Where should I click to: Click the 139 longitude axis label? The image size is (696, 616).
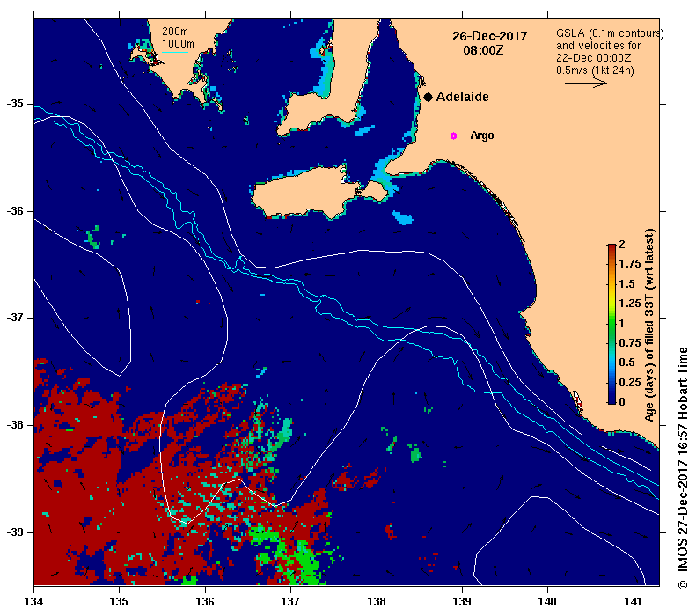click(x=463, y=601)
